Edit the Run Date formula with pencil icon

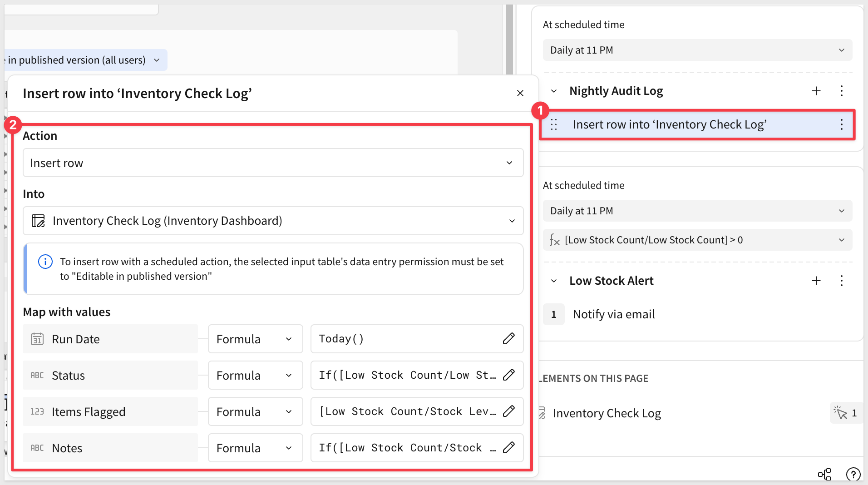(508, 339)
